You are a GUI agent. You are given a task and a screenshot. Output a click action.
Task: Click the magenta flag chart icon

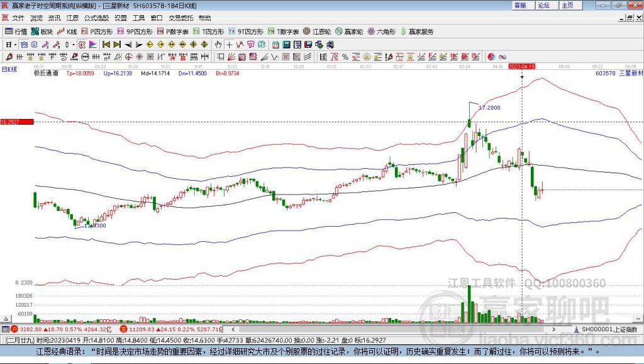point(93,45)
